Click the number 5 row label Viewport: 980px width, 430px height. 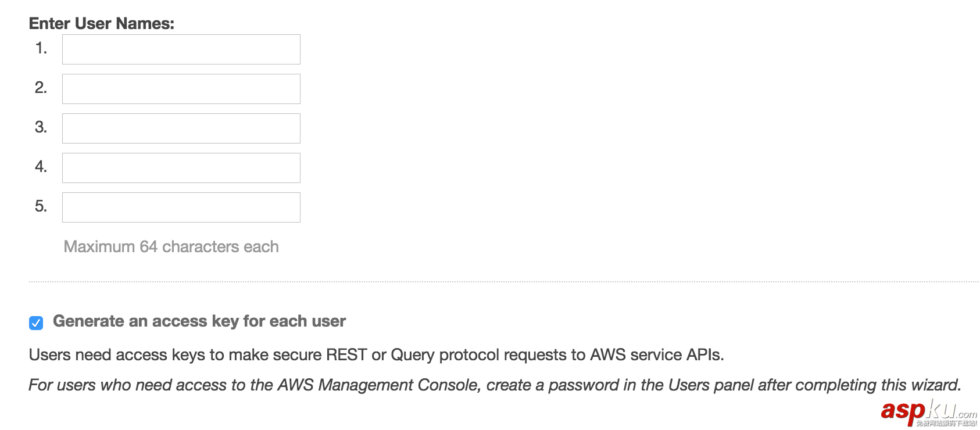coord(41,206)
